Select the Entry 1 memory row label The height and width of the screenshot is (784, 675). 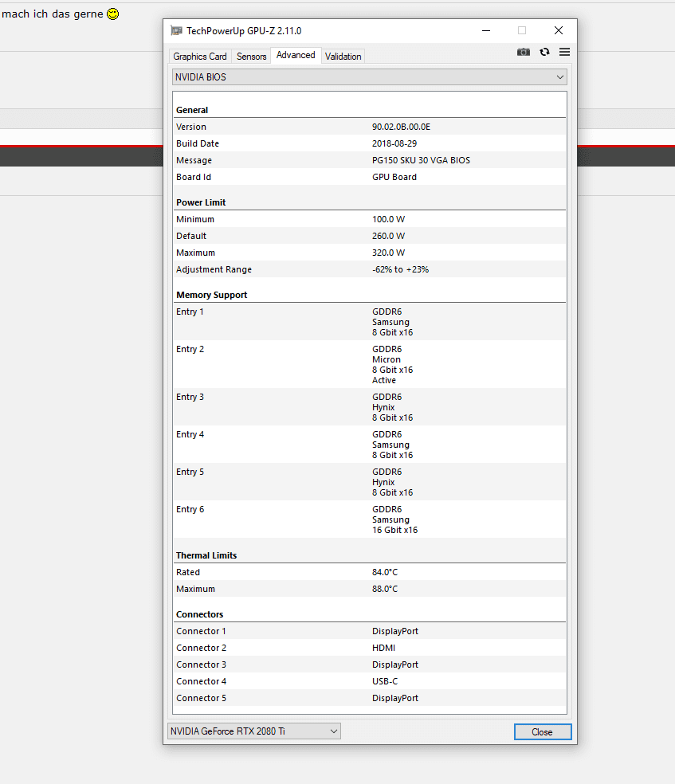[190, 312]
